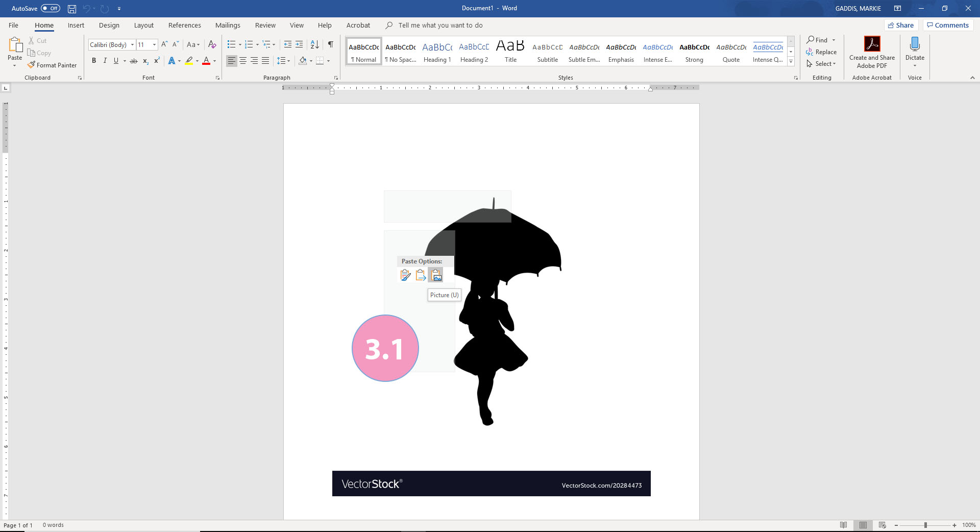Apply strikethrough formatting
Viewport: 980px width, 532px height.
[134, 61]
